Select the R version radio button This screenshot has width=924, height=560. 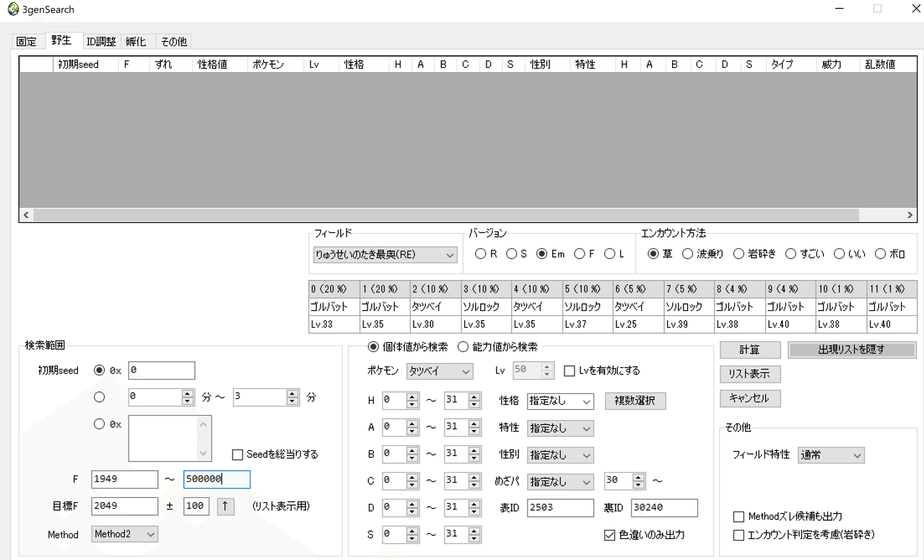(481, 253)
